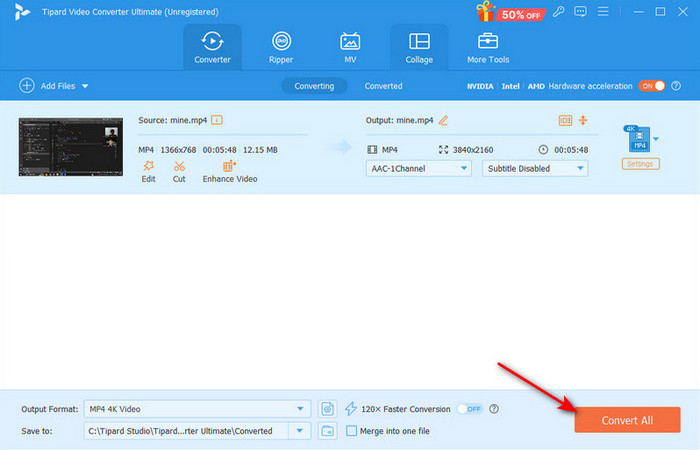700x450 pixels.
Task: Click the Tipard app logo
Action: tap(22, 12)
